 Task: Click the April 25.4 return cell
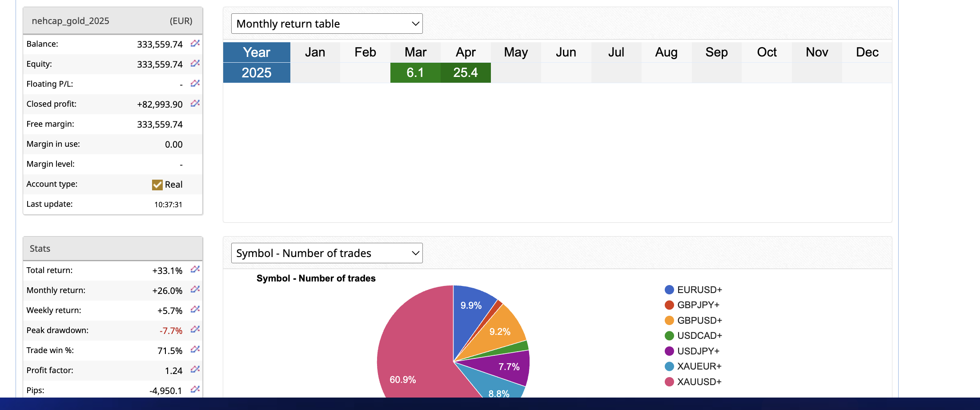coord(466,72)
